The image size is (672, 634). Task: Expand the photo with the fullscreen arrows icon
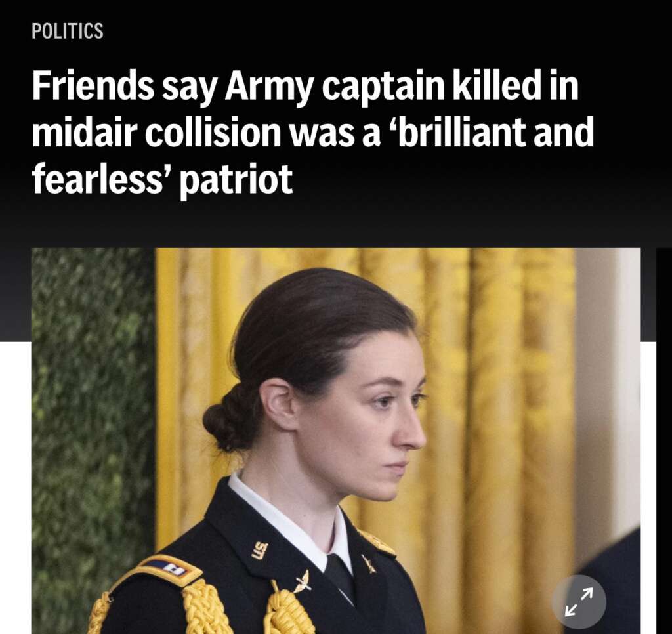pyautogui.click(x=579, y=601)
